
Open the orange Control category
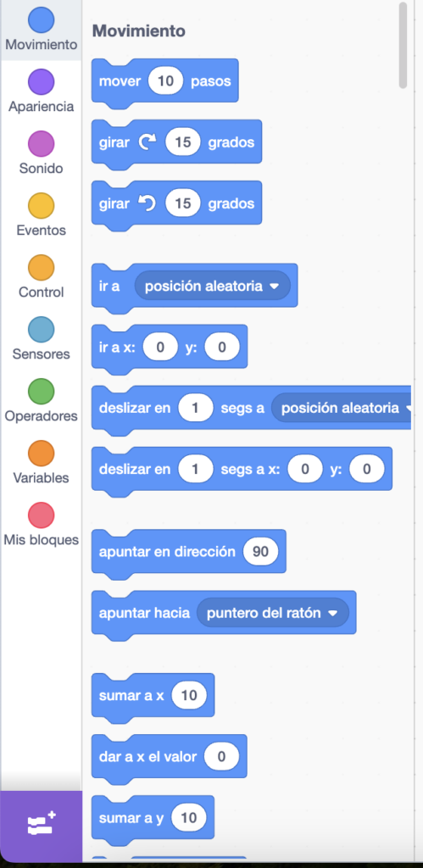(x=41, y=269)
